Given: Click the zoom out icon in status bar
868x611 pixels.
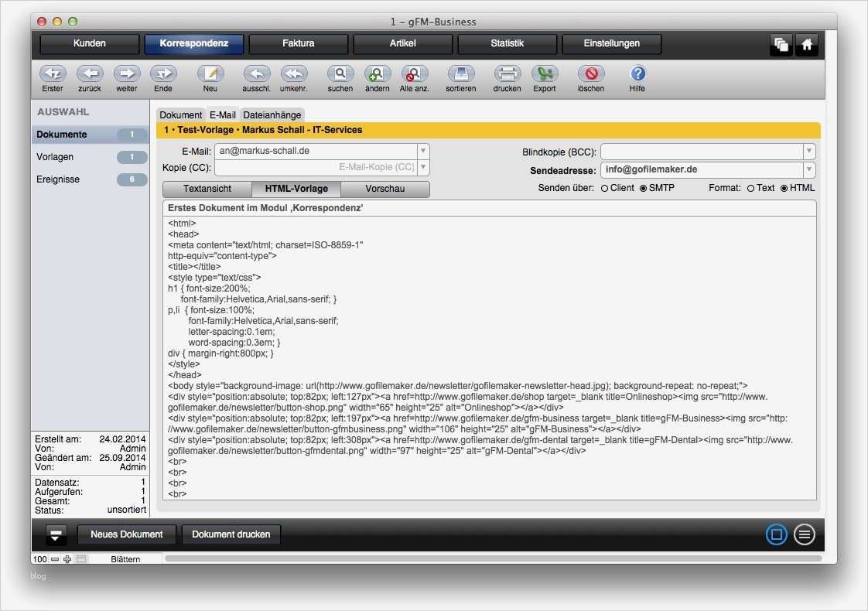Looking at the screenshot, I should coord(55,559).
